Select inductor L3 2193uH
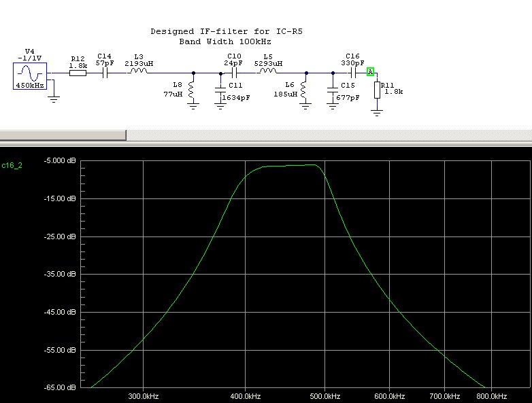 click(x=138, y=71)
